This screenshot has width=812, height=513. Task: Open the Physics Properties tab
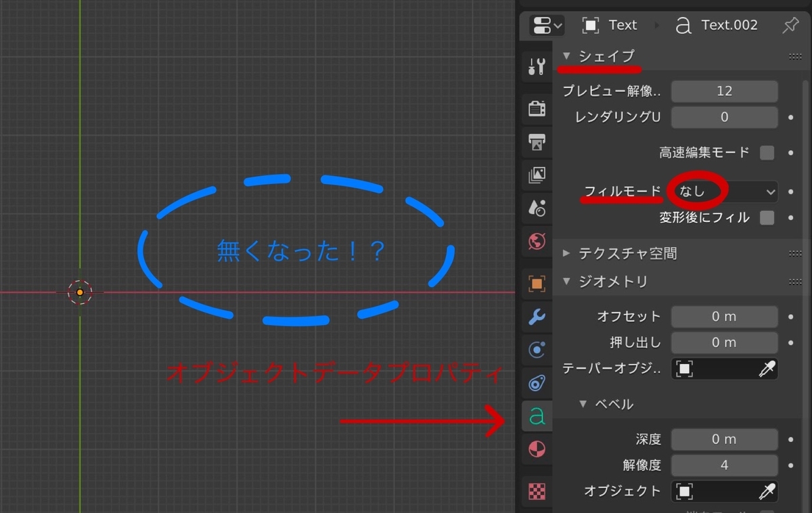point(537,350)
